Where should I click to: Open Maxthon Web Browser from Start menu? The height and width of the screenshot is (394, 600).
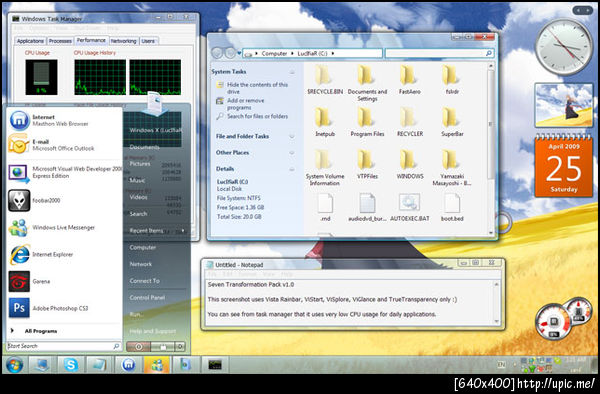point(64,120)
